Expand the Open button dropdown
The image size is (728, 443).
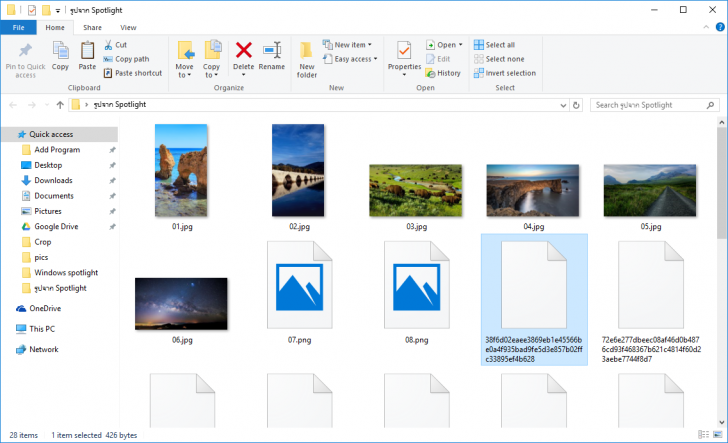click(x=461, y=45)
